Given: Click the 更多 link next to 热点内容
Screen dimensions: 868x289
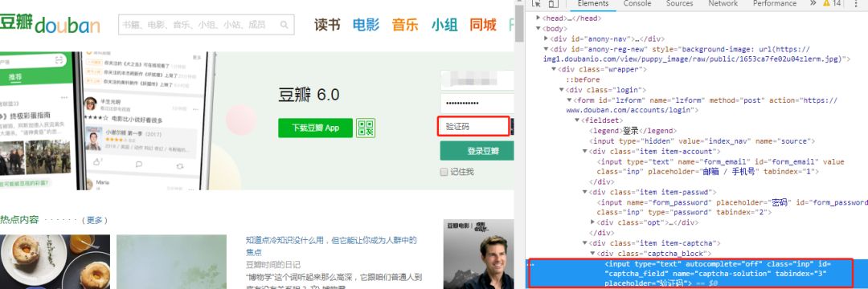Looking at the screenshot, I should [x=94, y=220].
